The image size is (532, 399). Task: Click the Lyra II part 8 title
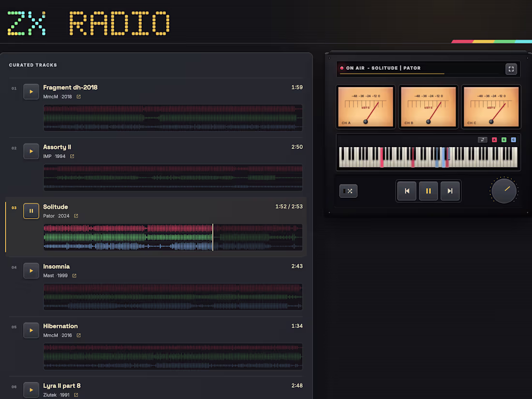click(x=62, y=386)
